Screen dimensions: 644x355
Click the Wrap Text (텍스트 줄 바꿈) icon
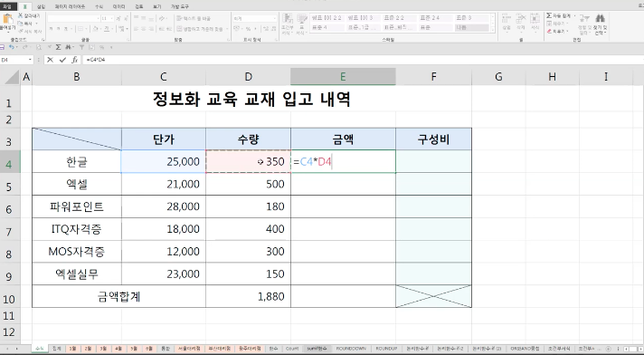(179, 18)
